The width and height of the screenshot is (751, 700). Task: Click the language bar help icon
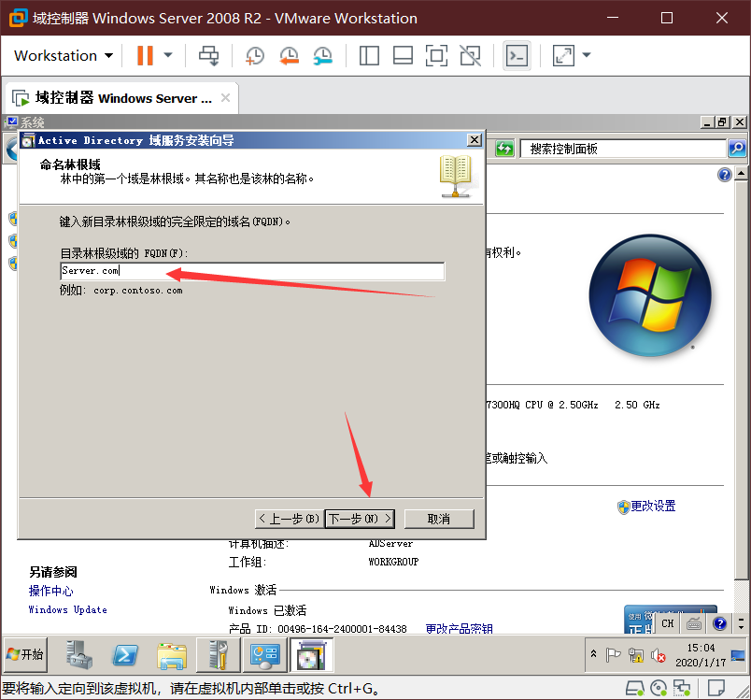720,623
